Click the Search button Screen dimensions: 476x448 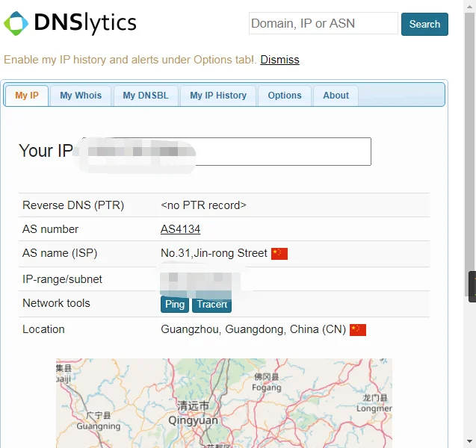pyautogui.click(x=424, y=24)
